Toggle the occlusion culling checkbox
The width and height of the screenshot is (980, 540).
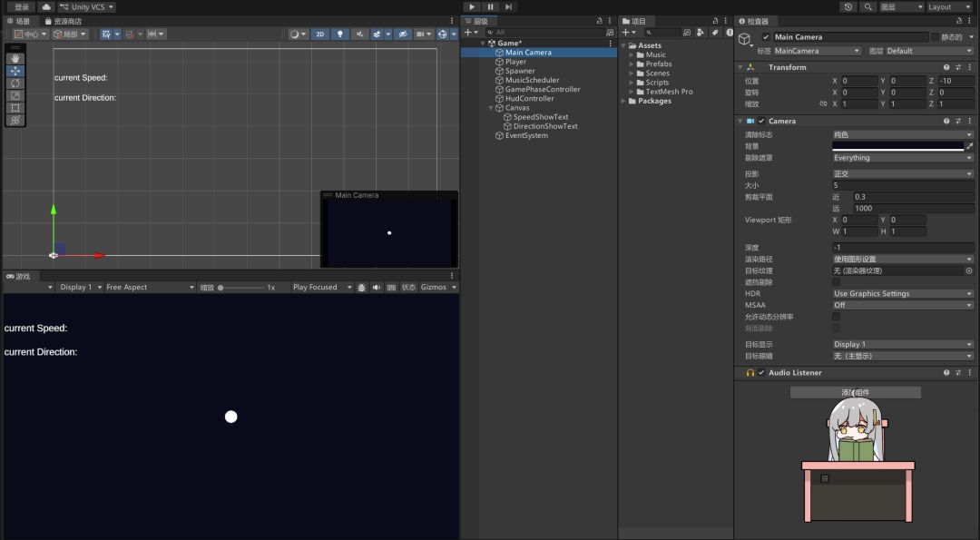pyautogui.click(x=837, y=282)
